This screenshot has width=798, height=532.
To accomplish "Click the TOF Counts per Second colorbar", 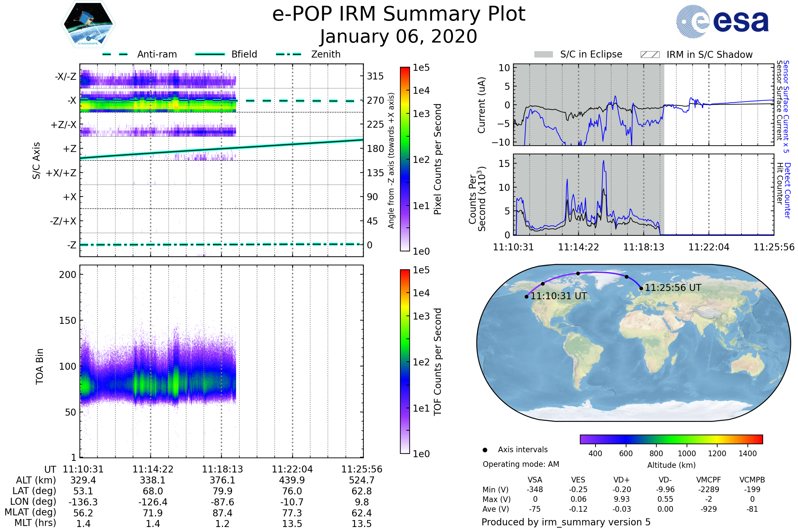I will pos(405,361).
